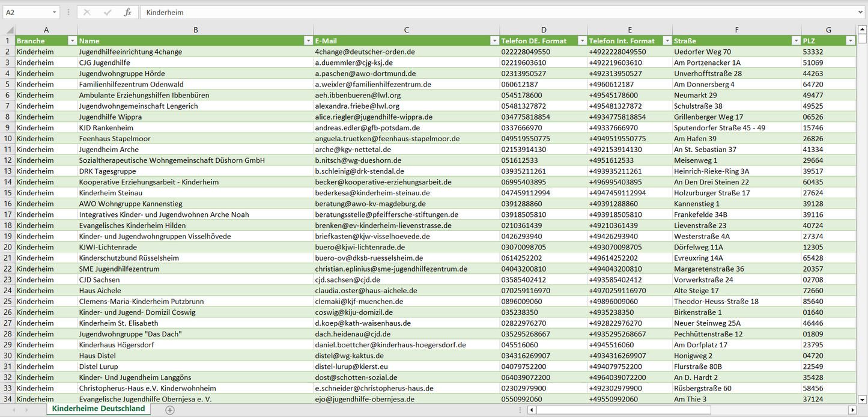
Task: Expand the formula bar with chevron
Action: 861,12
